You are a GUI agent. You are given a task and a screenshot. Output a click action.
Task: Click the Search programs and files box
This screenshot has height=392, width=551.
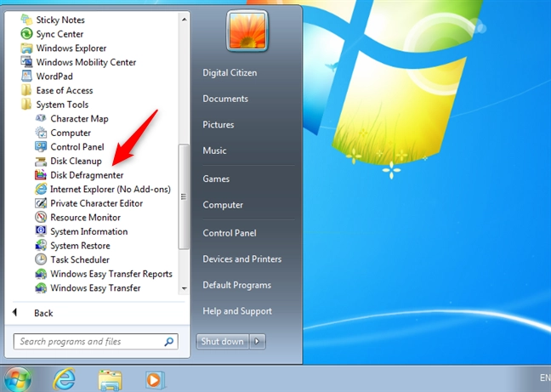95,342
